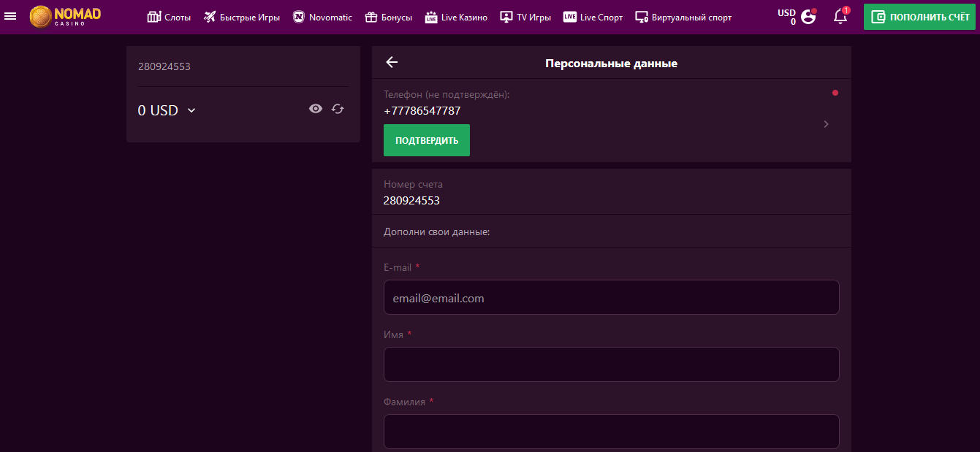
Task: Go back using the arrow icon
Action: [x=392, y=62]
